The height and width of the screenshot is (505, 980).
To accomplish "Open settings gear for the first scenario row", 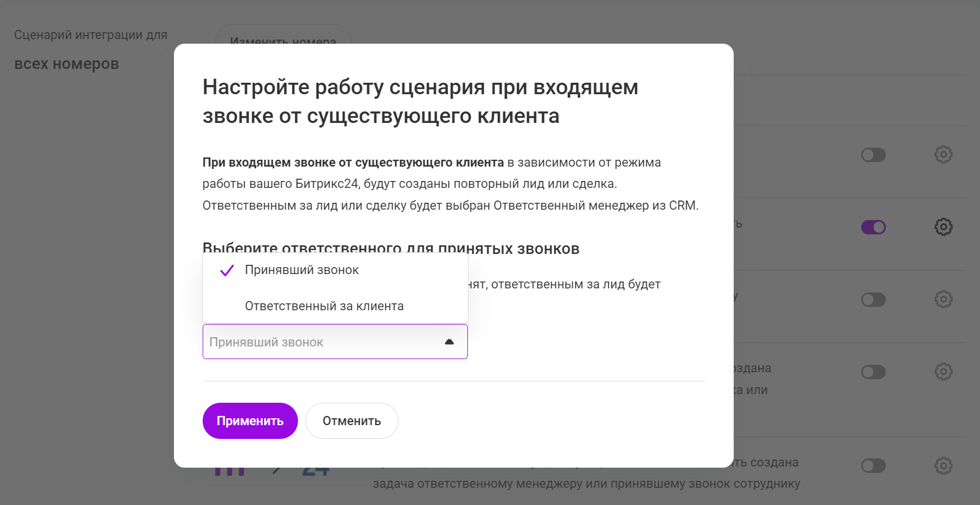I will pyautogui.click(x=943, y=155).
